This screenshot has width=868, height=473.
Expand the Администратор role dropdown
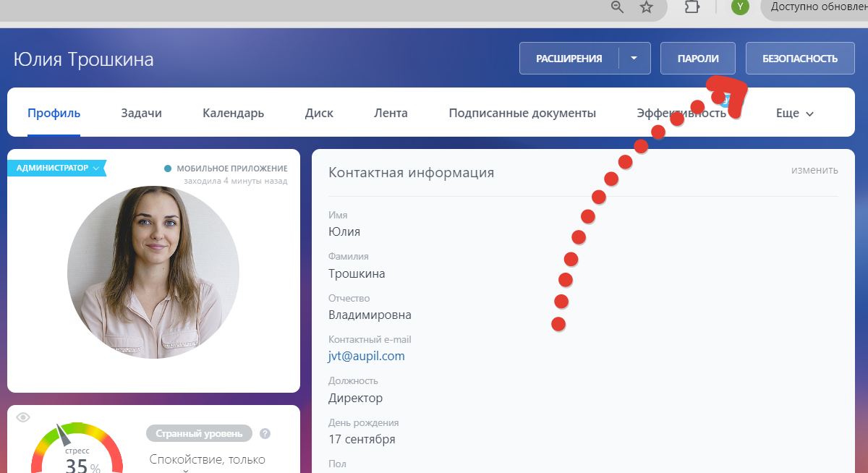click(x=95, y=167)
